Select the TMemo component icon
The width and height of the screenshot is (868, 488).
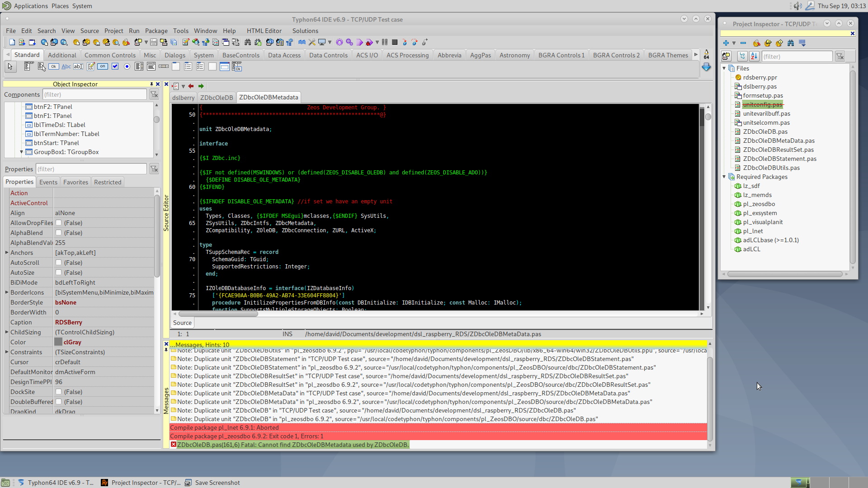tap(90, 67)
